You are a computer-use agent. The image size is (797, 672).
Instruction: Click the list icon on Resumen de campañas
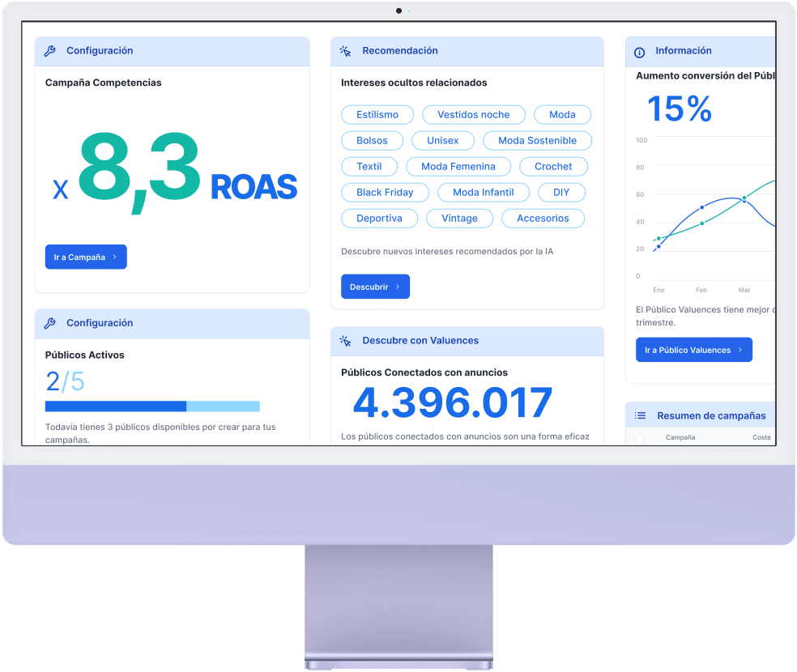coord(639,415)
